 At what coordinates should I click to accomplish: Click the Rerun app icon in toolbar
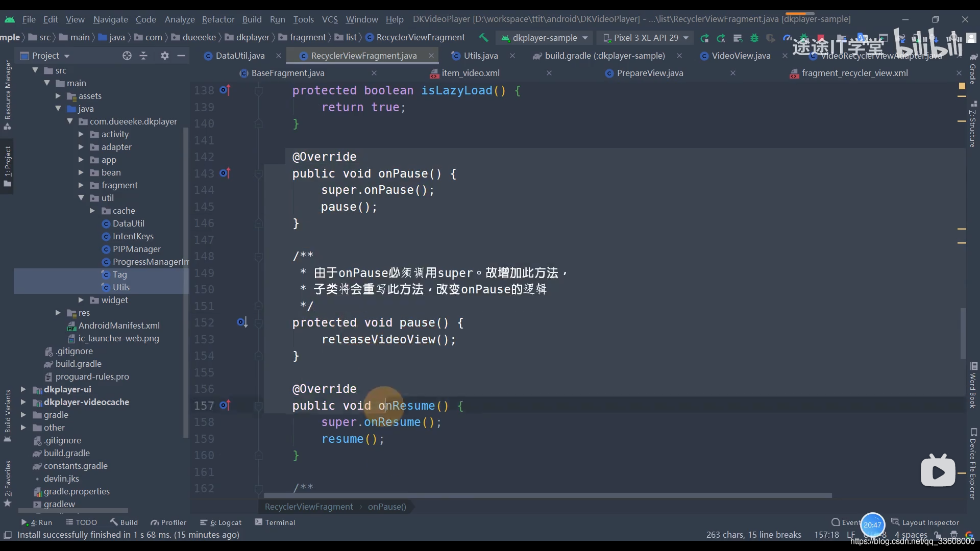(x=704, y=38)
